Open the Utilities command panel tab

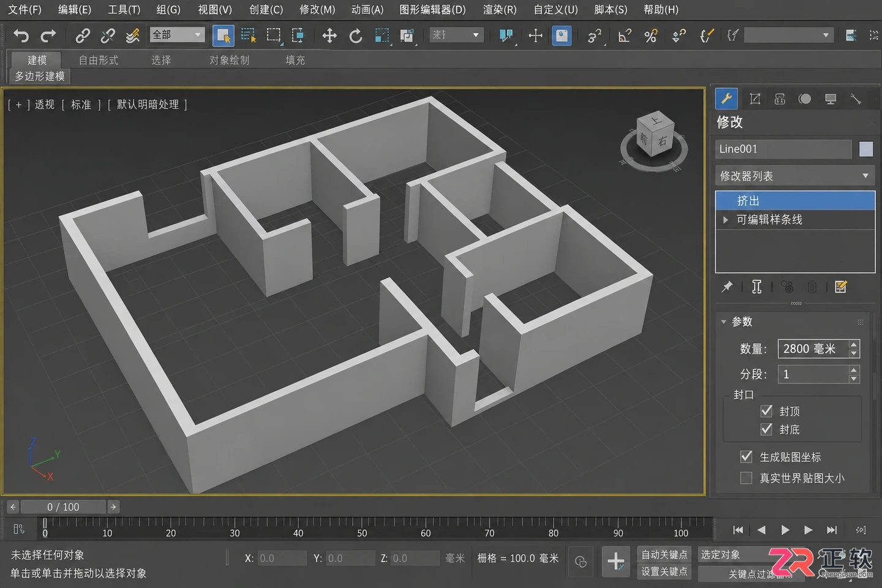point(856,99)
